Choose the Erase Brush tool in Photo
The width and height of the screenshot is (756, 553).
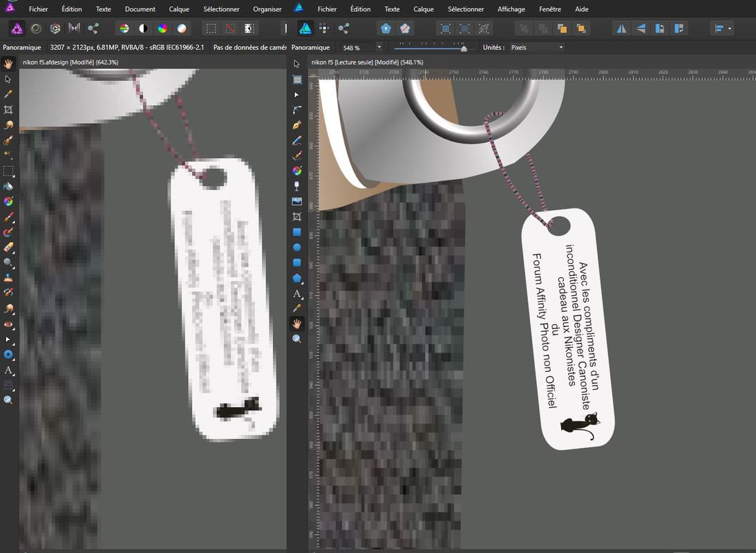tap(8, 248)
